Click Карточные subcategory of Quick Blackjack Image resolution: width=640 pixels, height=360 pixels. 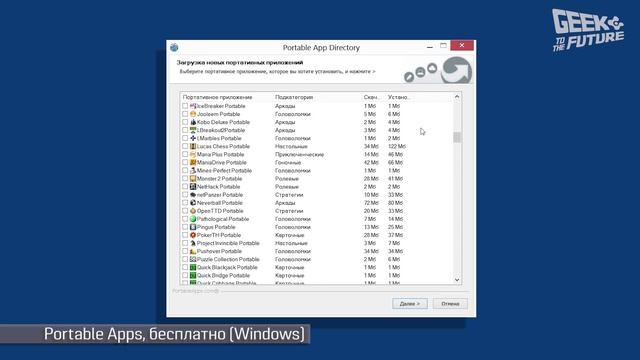pos(289,268)
